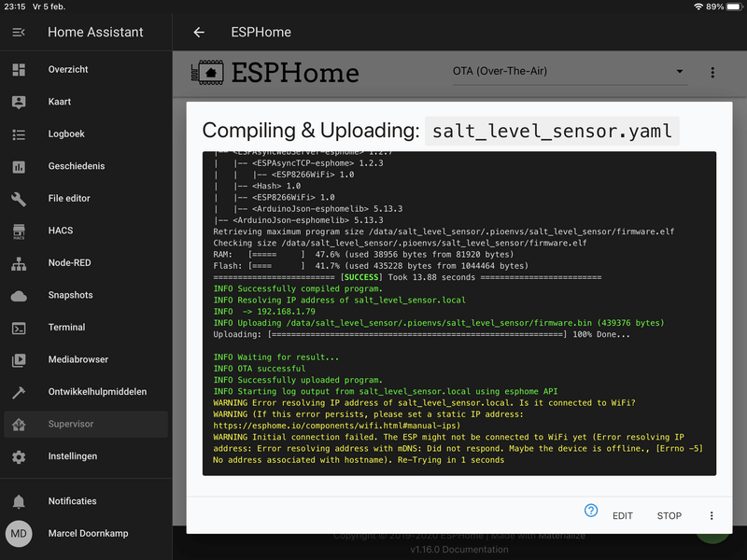
Task: Open the dialog footer three-dot menu
Action: 712,516
